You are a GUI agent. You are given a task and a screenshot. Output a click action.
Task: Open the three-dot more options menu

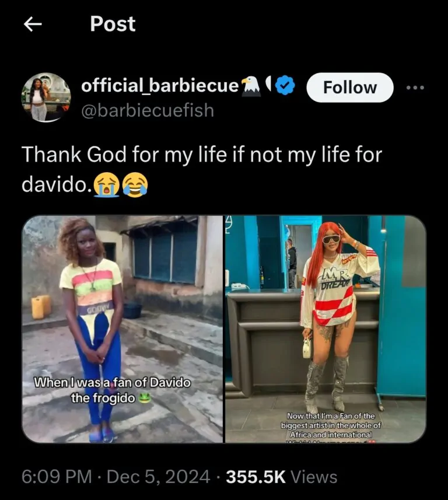point(415,88)
